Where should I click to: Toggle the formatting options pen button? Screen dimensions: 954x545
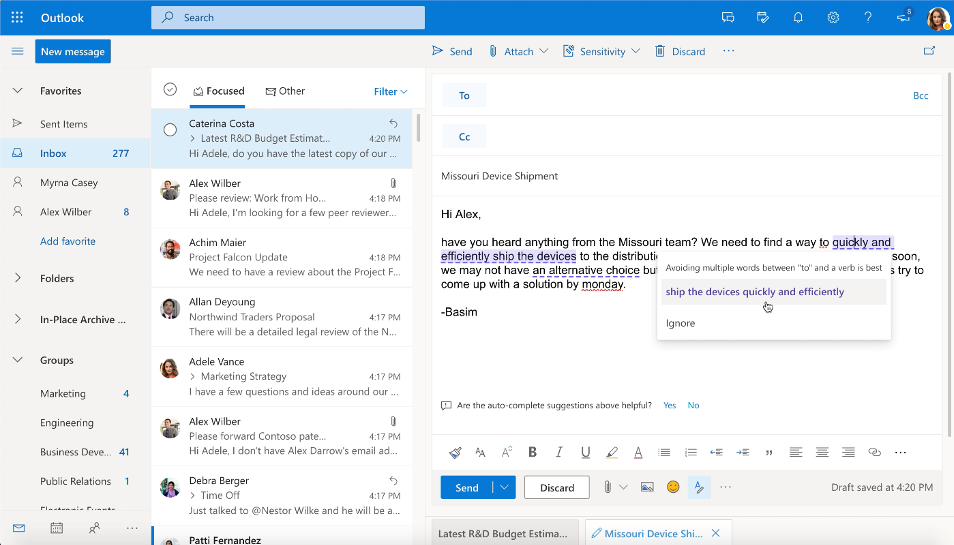point(699,487)
